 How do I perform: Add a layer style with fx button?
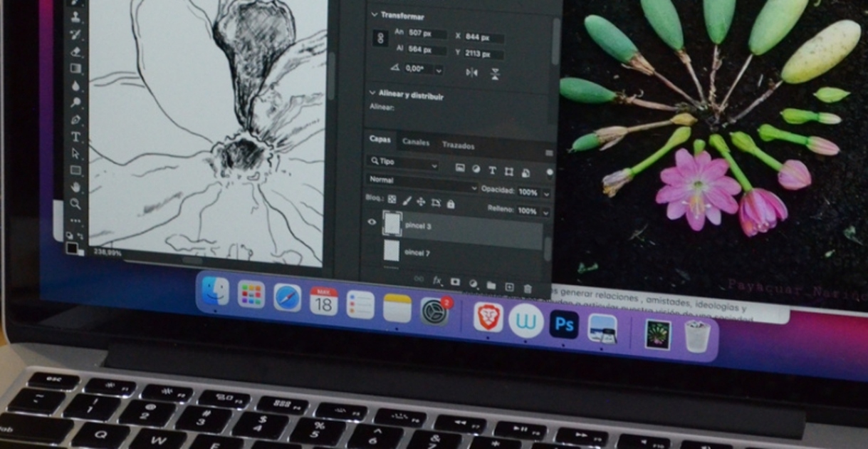pos(437,282)
